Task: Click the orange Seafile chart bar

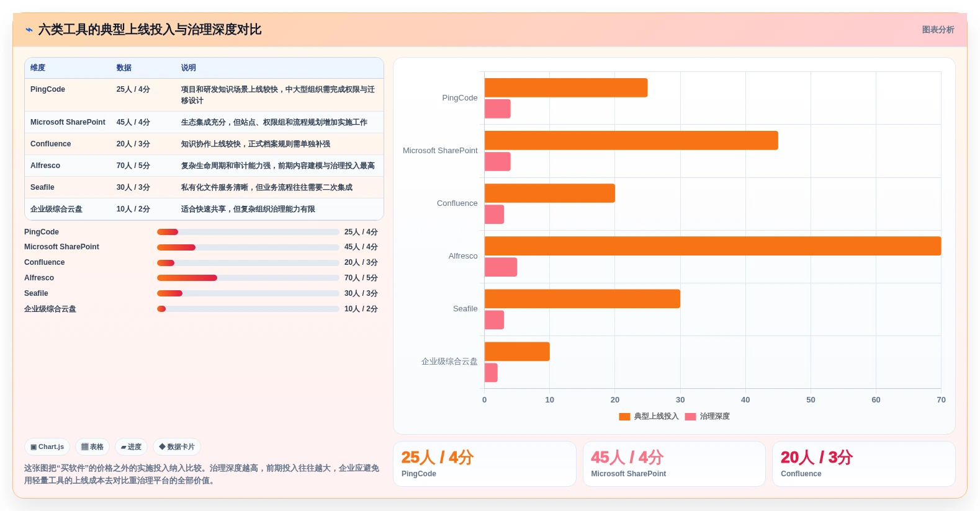Action: click(x=582, y=299)
